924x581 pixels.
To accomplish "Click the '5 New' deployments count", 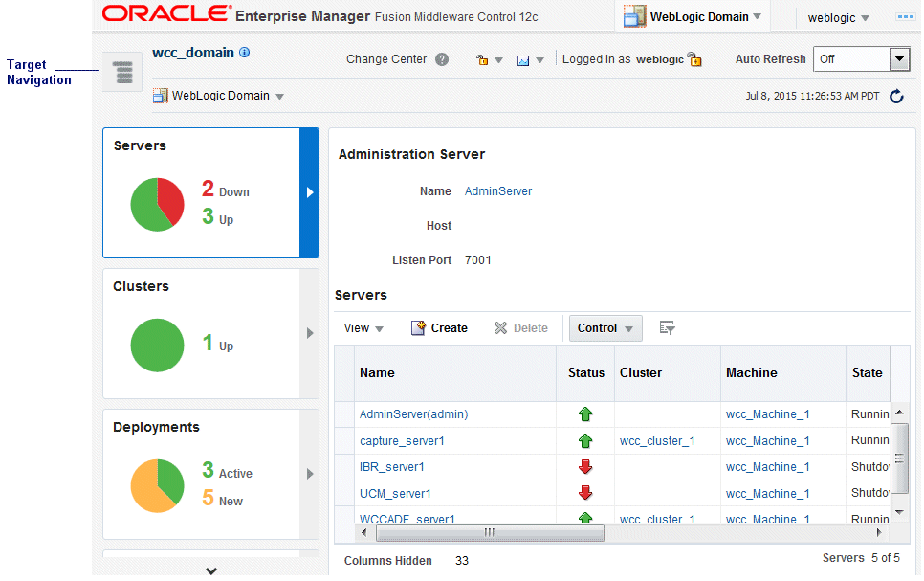I will point(222,499).
